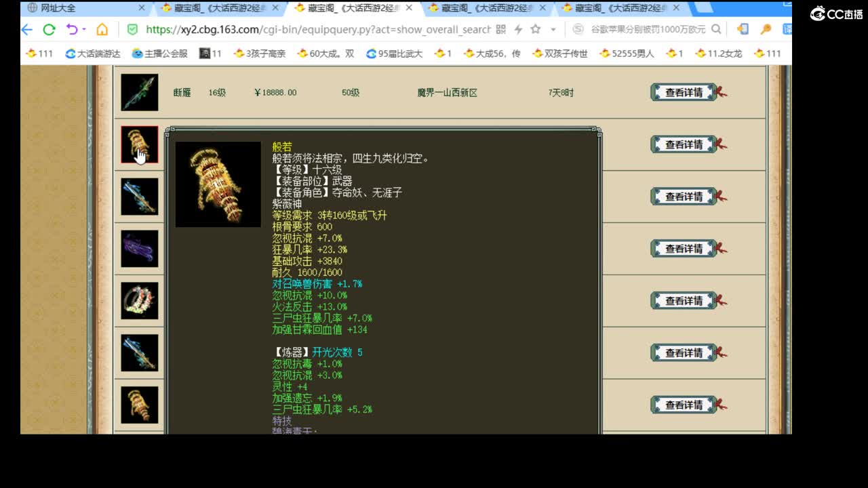Click the search box with 谷歌苹果 text

click(x=648, y=30)
